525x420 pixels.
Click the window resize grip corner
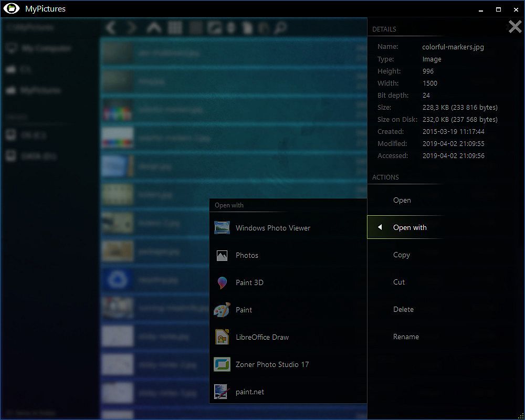coord(520,416)
